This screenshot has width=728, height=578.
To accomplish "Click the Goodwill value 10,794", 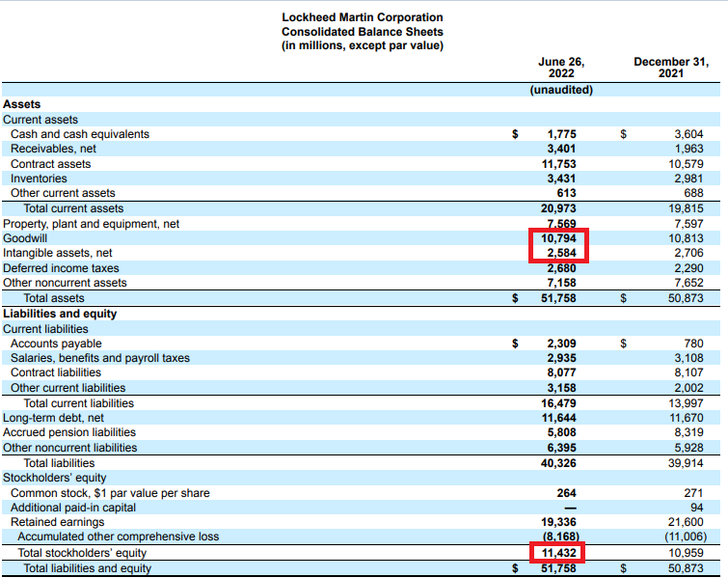I will (560, 238).
